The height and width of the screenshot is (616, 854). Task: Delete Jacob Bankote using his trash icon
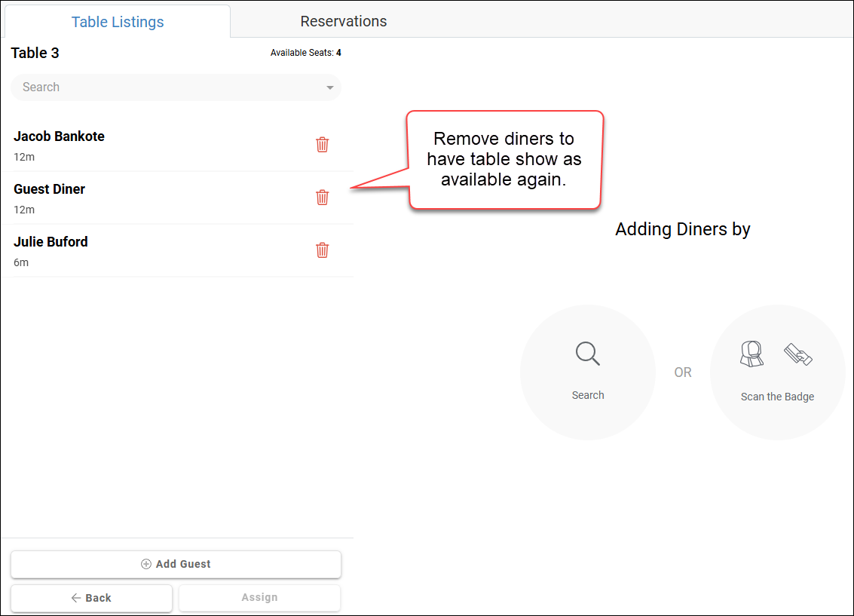coord(322,144)
